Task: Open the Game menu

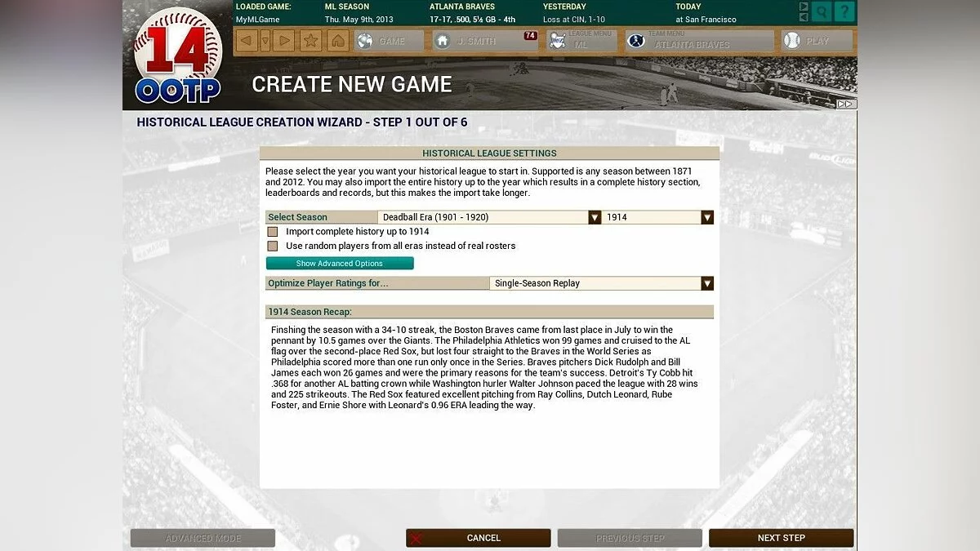Action: pyautogui.click(x=389, y=41)
